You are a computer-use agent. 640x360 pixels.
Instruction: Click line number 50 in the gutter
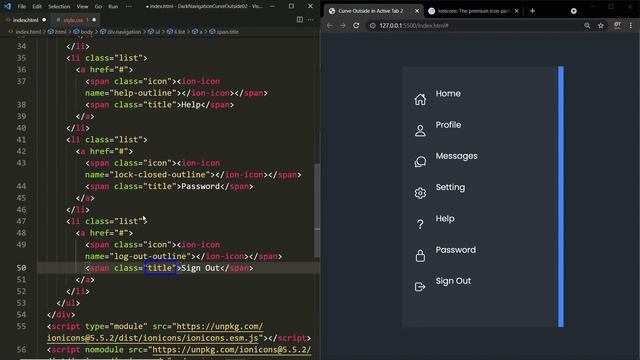[21, 268]
